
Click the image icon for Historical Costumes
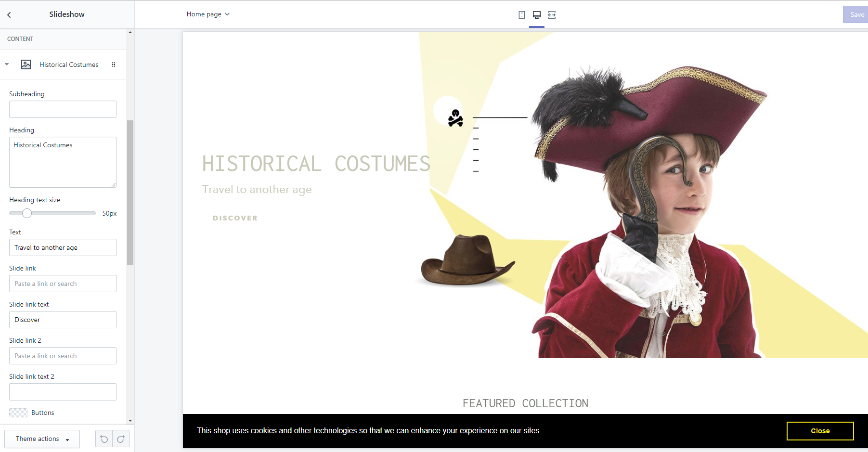coord(26,65)
